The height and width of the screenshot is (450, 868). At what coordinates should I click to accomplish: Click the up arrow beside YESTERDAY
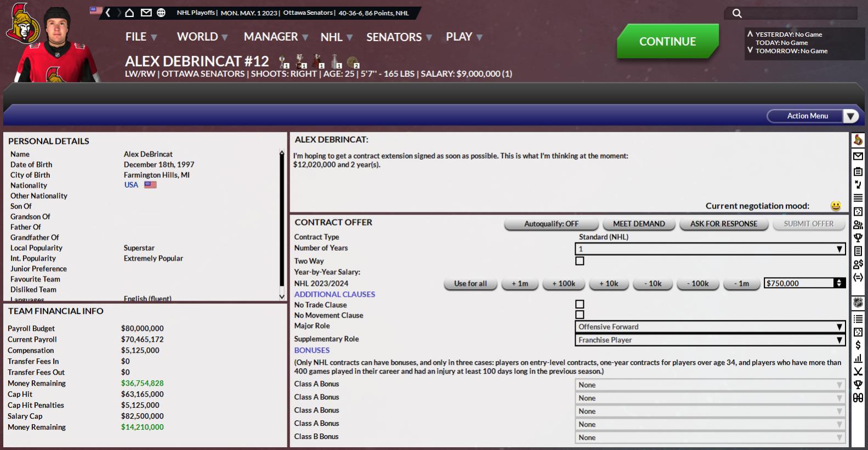coord(750,34)
